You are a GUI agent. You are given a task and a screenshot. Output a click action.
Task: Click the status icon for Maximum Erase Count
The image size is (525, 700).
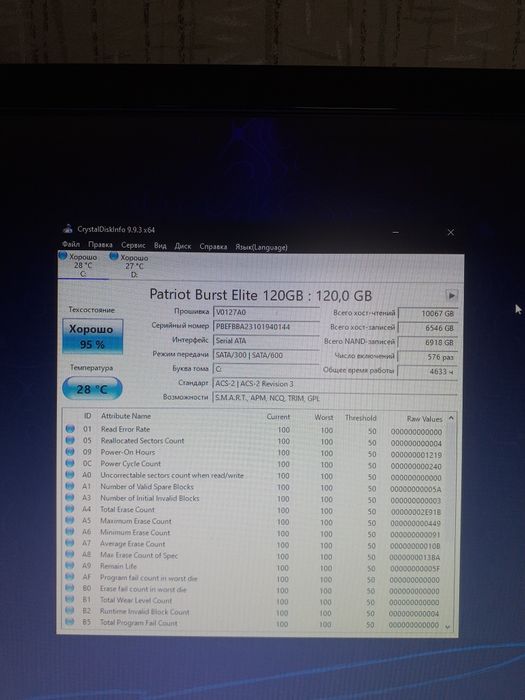(x=70, y=520)
